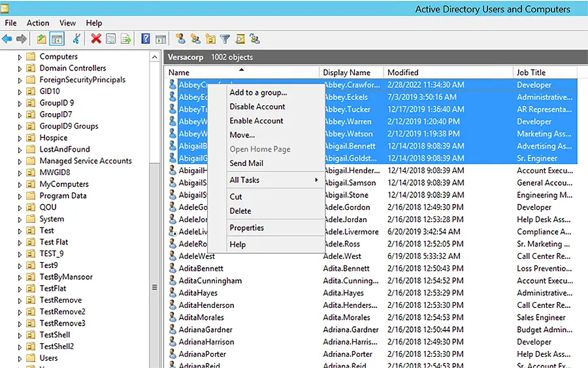Select Send Mail in context menu
This screenshot has width=588, height=368.
pyautogui.click(x=246, y=163)
